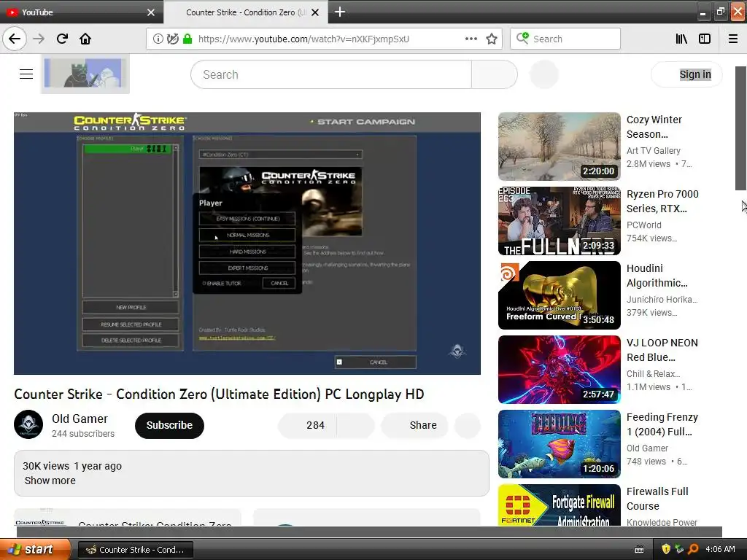Click the circular button beside YouTube search
This screenshot has width=747, height=560.
(544, 74)
